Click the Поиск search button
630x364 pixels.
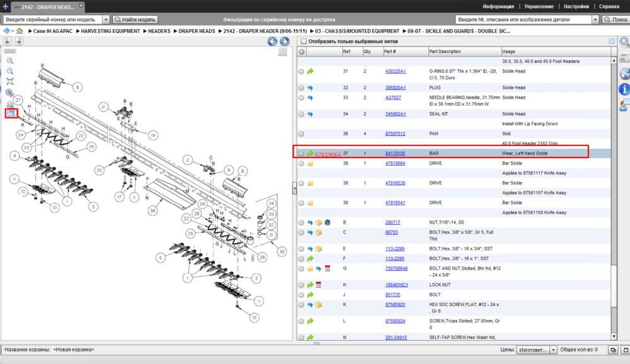point(616,20)
